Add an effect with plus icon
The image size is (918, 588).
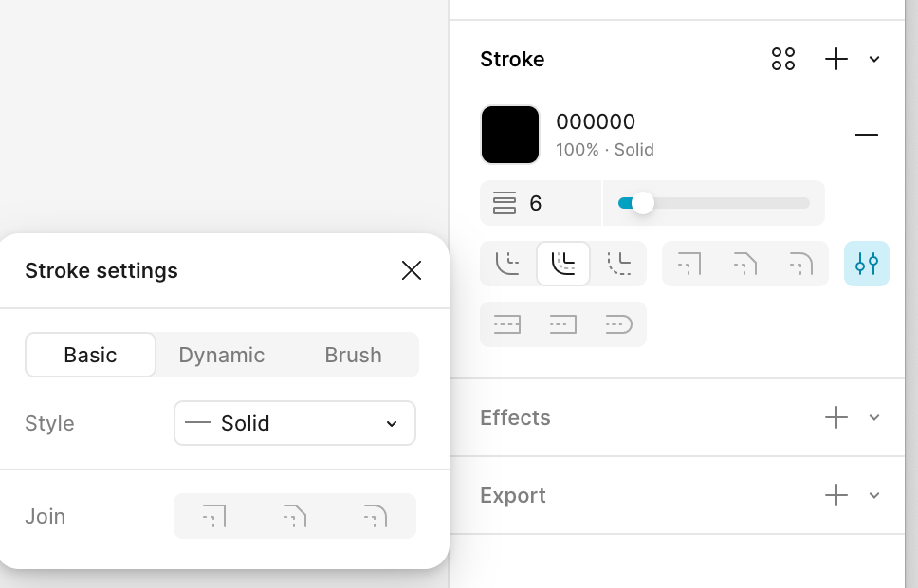tap(836, 417)
